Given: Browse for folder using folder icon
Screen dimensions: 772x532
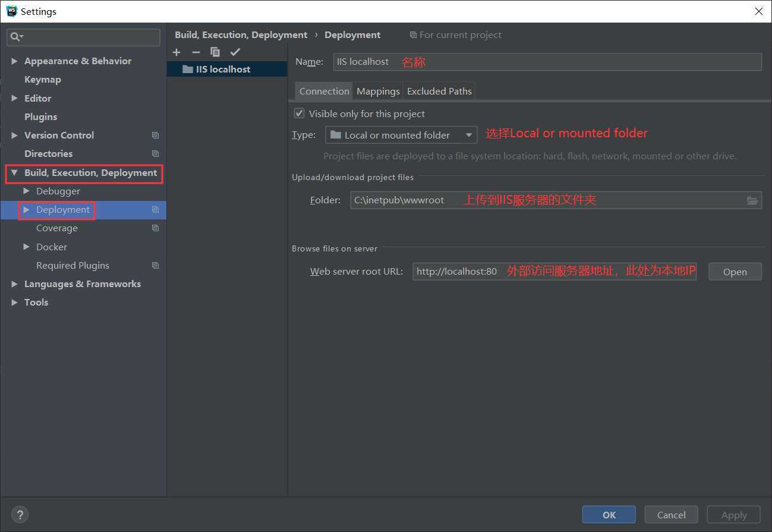Looking at the screenshot, I should coord(752,200).
